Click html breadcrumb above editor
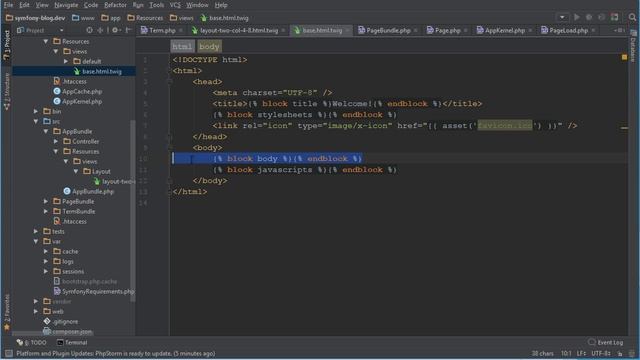Viewport: 640px width, 360px height. (182, 47)
